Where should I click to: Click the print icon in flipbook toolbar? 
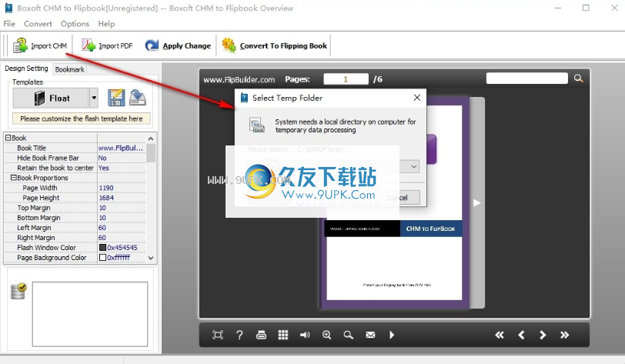261,335
